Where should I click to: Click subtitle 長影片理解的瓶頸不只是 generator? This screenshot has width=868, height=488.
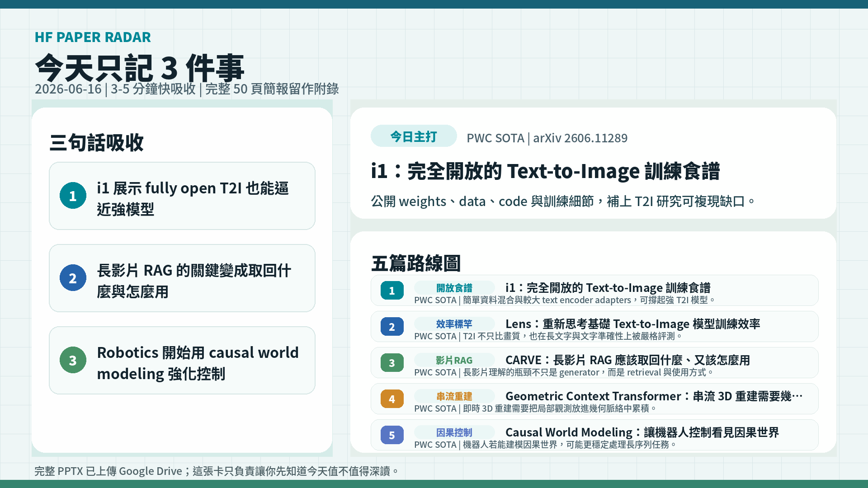click(x=564, y=372)
